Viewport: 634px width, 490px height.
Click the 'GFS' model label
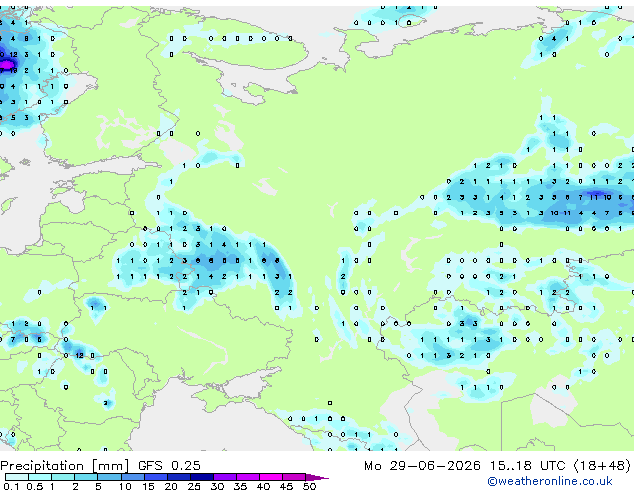150,466
